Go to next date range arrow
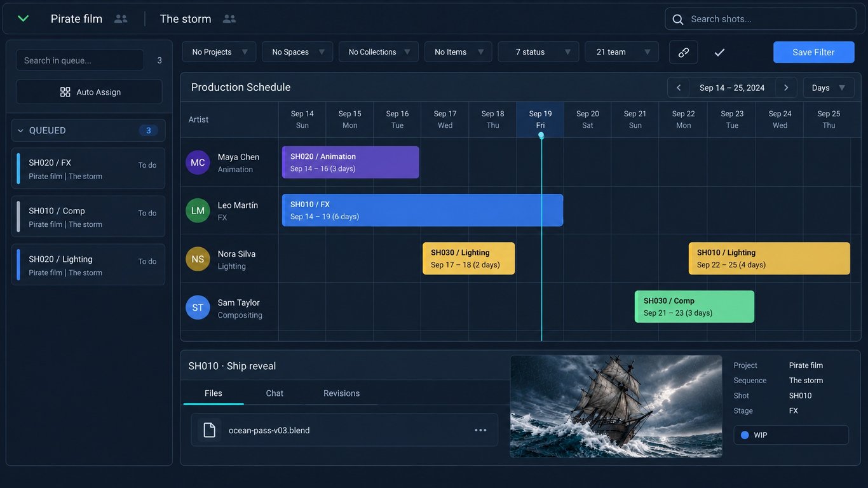This screenshot has height=488, width=868. pos(786,88)
